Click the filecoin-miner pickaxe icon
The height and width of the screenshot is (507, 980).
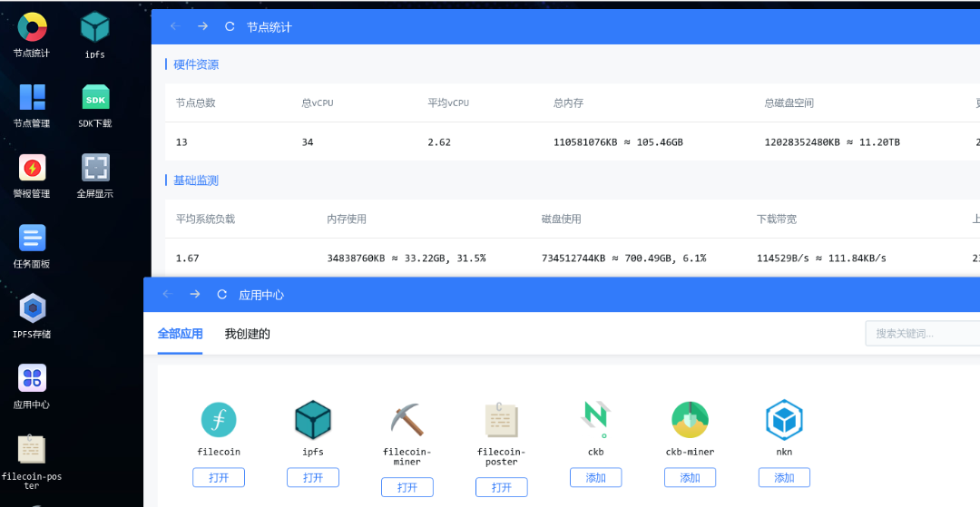pos(407,420)
